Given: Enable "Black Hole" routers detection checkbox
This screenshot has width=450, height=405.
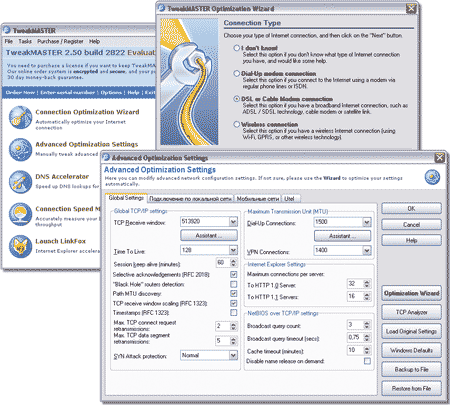Looking at the screenshot, I should pyautogui.click(x=234, y=284).
